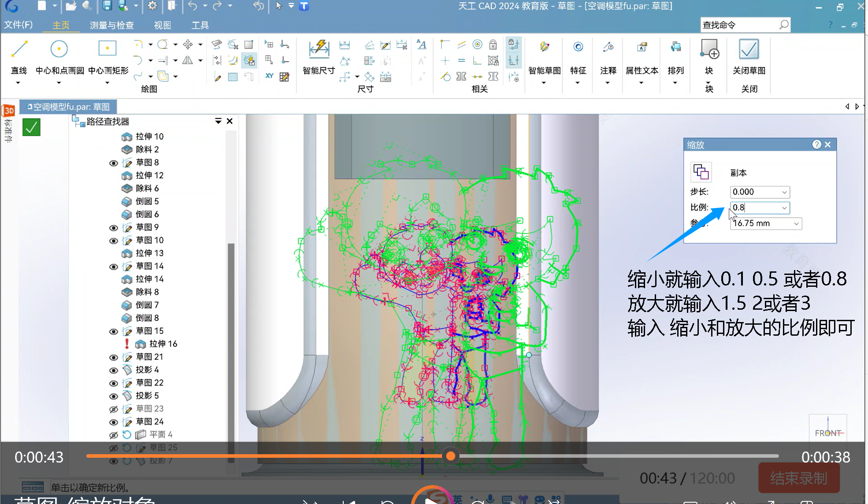The height and width of the screenshot is (504, 868).
Task: Toggle visibility eye of 草图 10
Action: pos(114,241)
